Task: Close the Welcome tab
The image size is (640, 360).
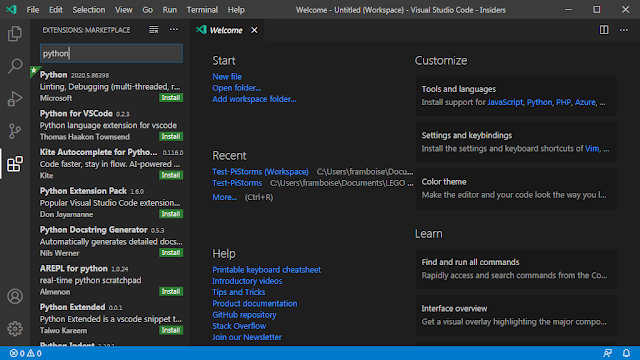Action: [x=254, y=30]
